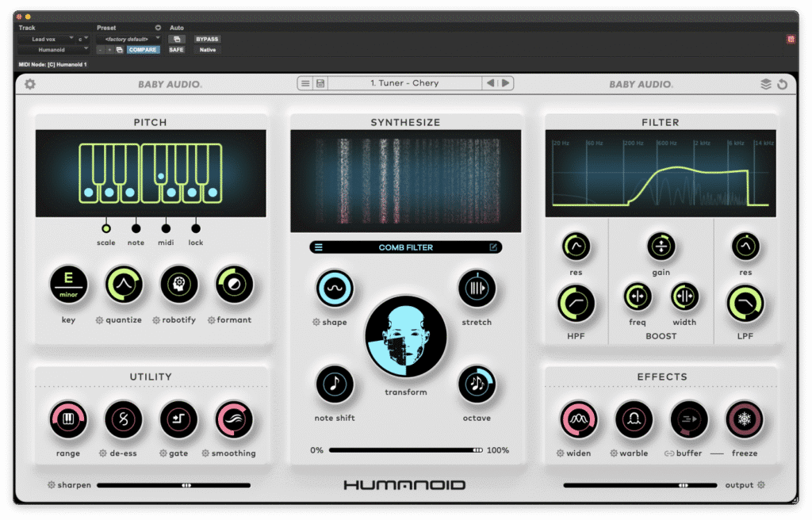The height and width of the screenshot is (520, 812).
Task: Toggle the Native button
Action: click(208, 50)
